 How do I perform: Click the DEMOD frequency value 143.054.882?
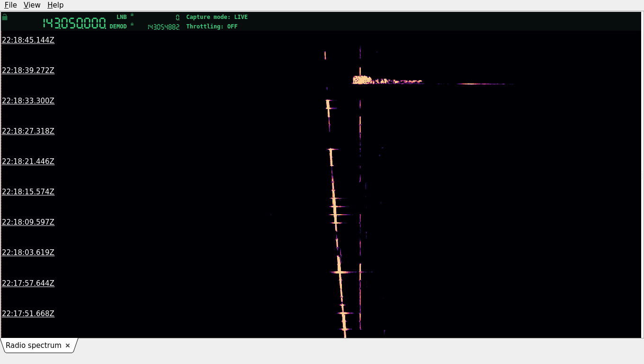pos(163,27)
